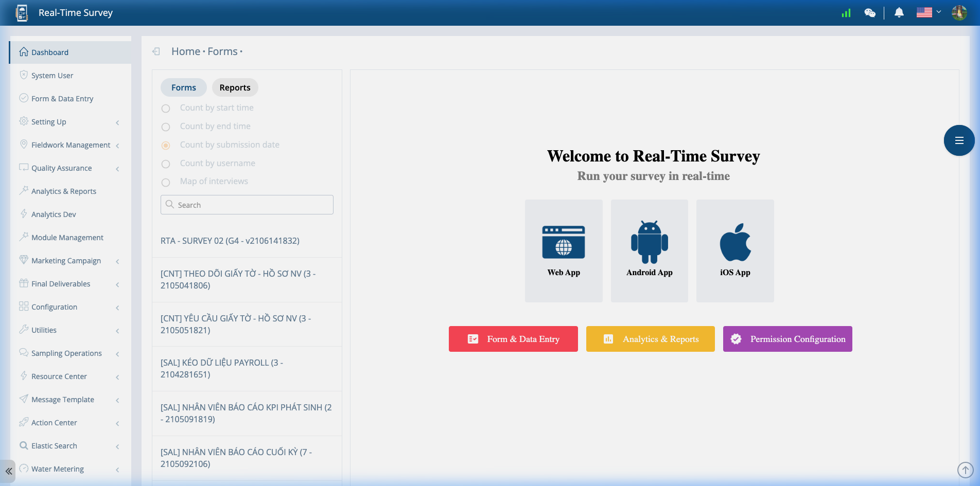Open the floating hamburger menu button
Screen dimensions: 980x486
click(958, 140)
